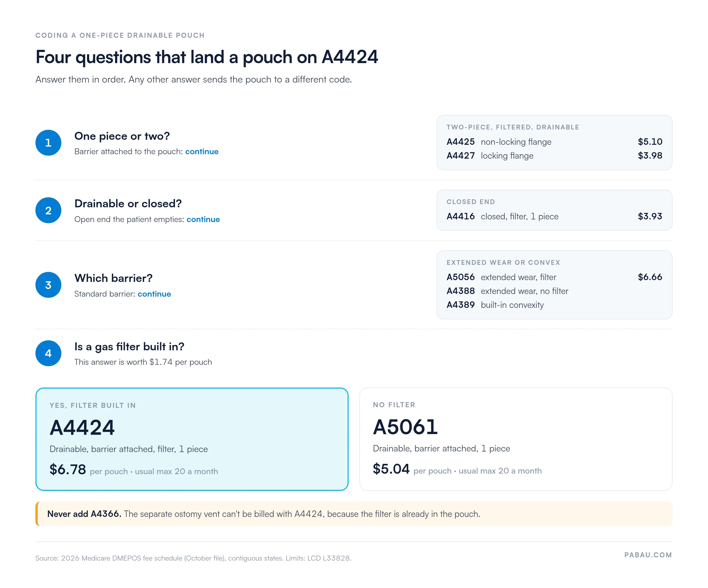
Task: Select the A4424 filter built in card
Action: 192,439
